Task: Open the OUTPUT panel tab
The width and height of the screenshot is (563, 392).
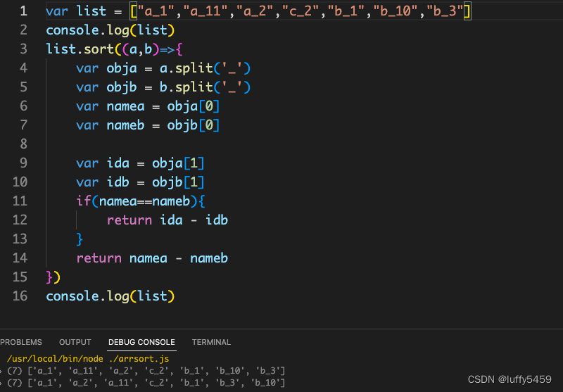Action: pos(75,342)
